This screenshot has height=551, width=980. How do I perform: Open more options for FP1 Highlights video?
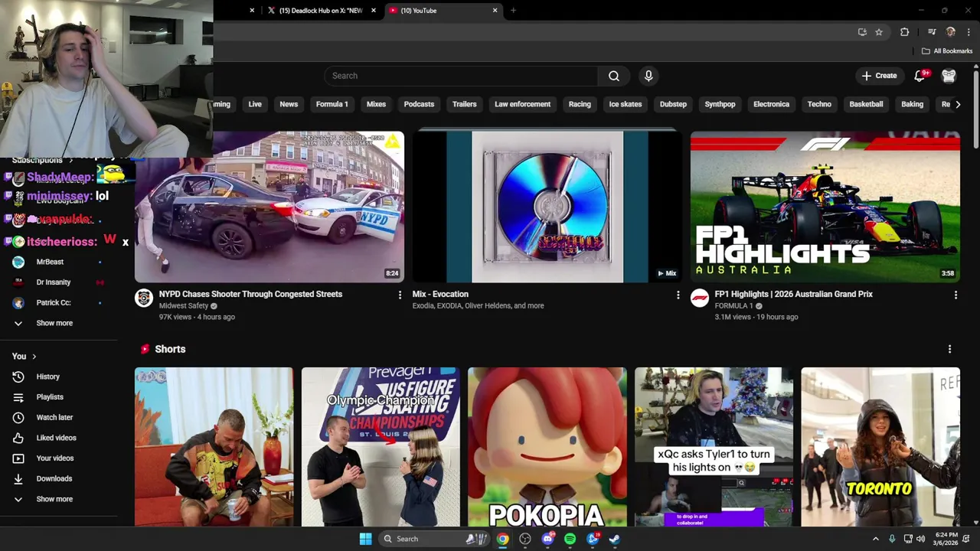click(955, 295)
